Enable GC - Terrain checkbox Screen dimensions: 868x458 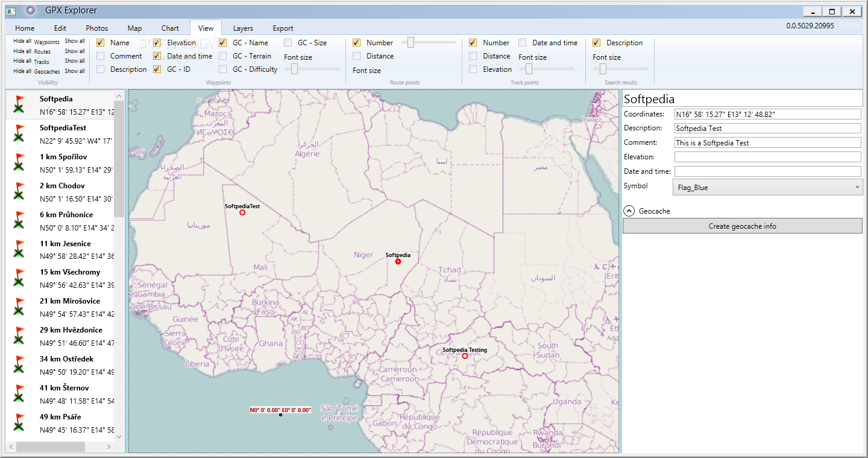[223, 56]
